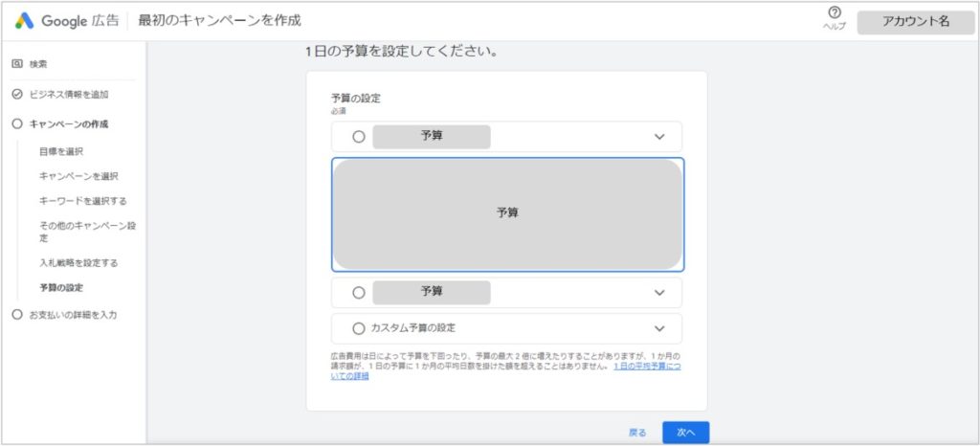Click the checkmark icon beside ビジネス情報を追加

(17, 95)
